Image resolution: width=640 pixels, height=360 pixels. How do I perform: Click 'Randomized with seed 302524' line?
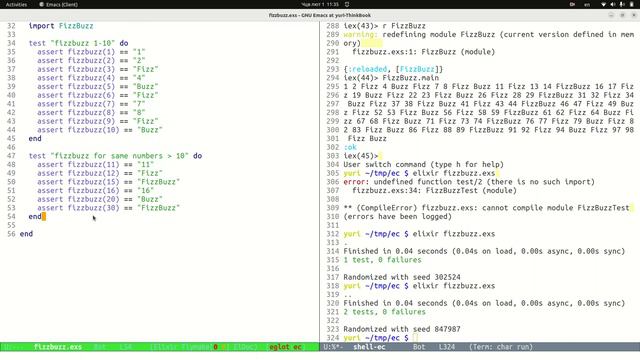[402, 277]
